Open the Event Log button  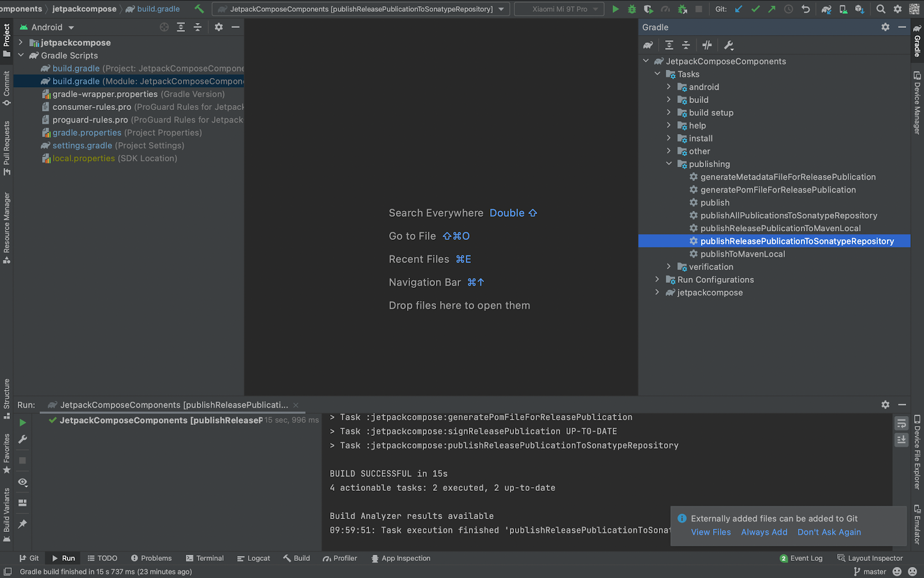click(x=801, y=558)
